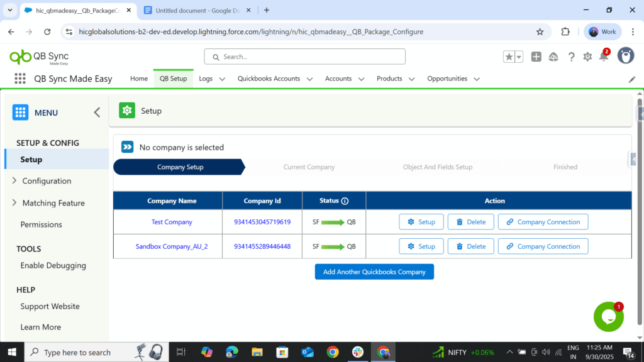644x362 pixels.
Task: Click the Status info icon in table header
Action: click(345, 201)
